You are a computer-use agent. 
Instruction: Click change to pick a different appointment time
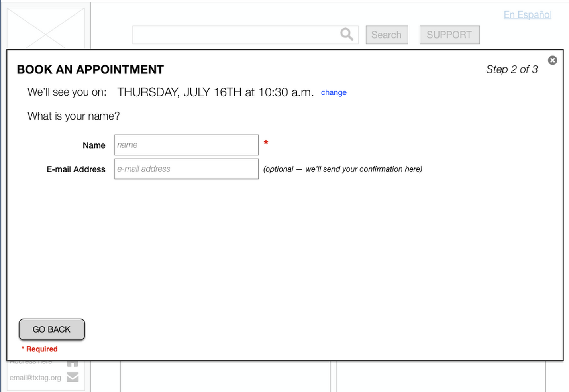coord(334,92)
